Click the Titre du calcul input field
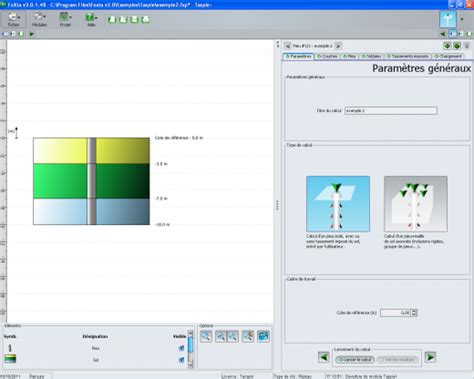 391,111
